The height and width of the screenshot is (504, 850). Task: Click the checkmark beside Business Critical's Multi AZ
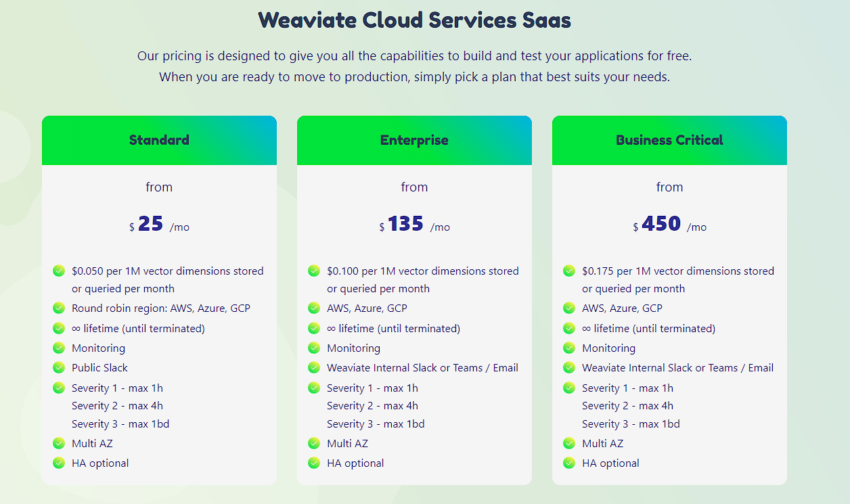coord(569,443)
